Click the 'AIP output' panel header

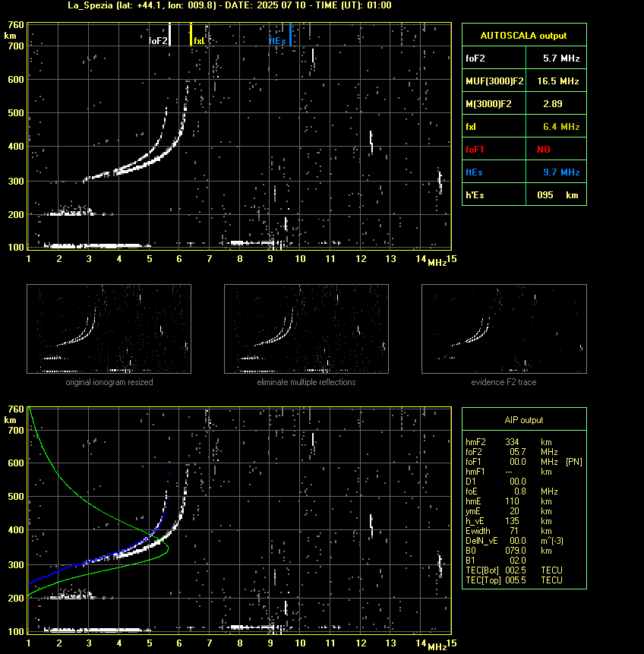pyautogui.click(x=524, y=419)
